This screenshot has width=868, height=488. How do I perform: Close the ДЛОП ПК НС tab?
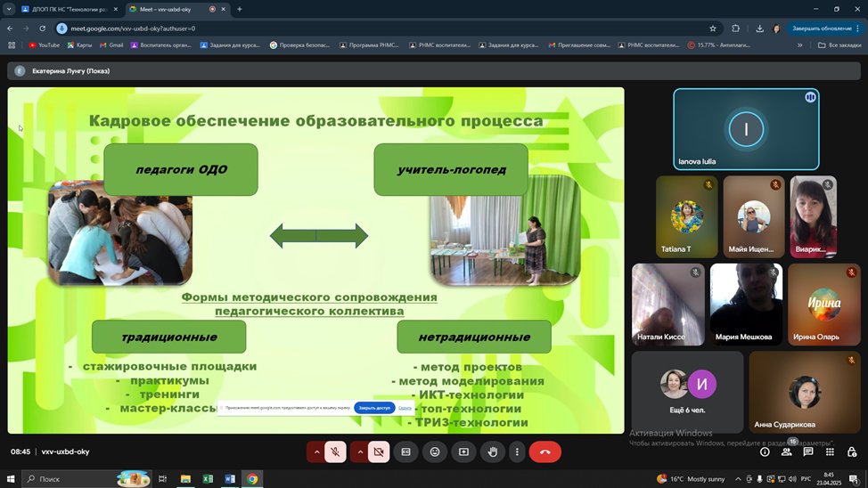click(116, 10)
